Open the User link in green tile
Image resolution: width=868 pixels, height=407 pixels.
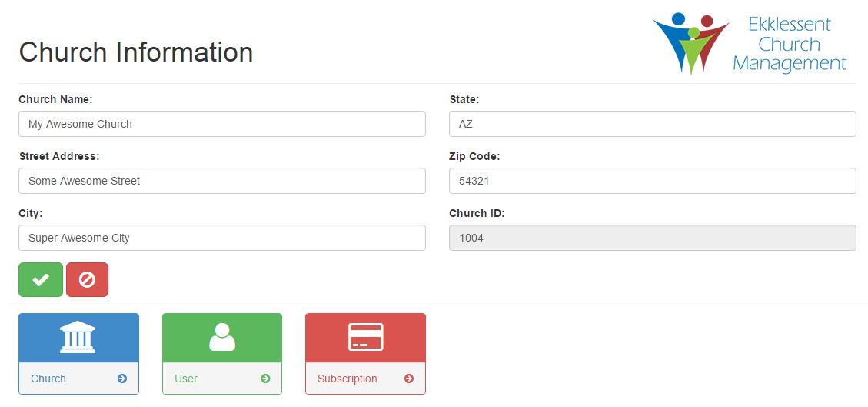point(186,379)
